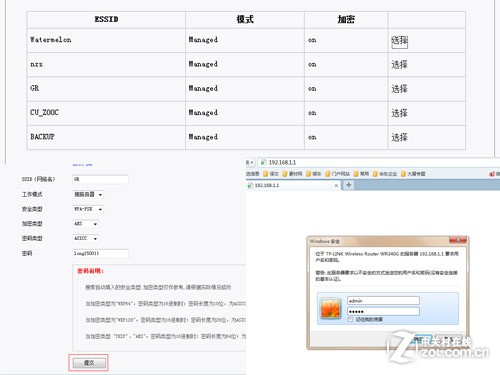
Task: Click the SSID (网络名) input field
Action: (x=100, y=179)
